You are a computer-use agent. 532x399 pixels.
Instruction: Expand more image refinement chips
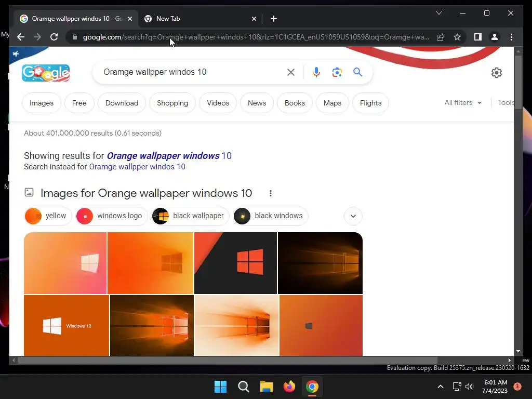[x=353, y=216]
